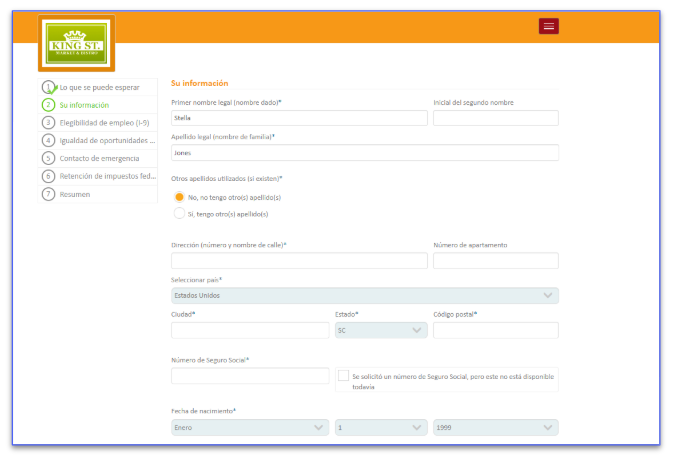
Task: Go to Su información step
Action: point(84,105)
